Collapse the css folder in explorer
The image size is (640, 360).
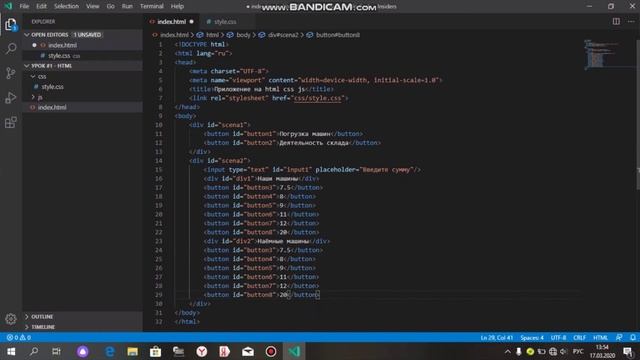coord(33,76)
